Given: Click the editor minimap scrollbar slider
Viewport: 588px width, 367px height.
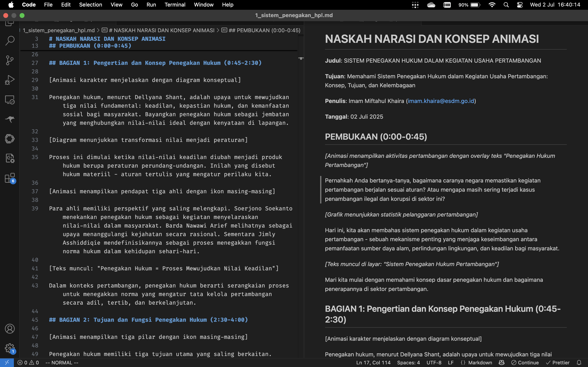Looking at the screenshot, I should point(301,58).
